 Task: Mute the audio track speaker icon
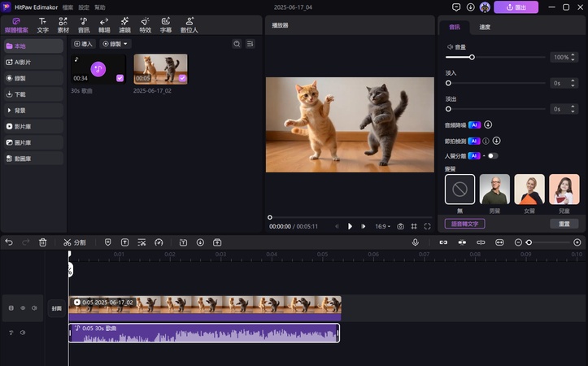tap(23, 333)
